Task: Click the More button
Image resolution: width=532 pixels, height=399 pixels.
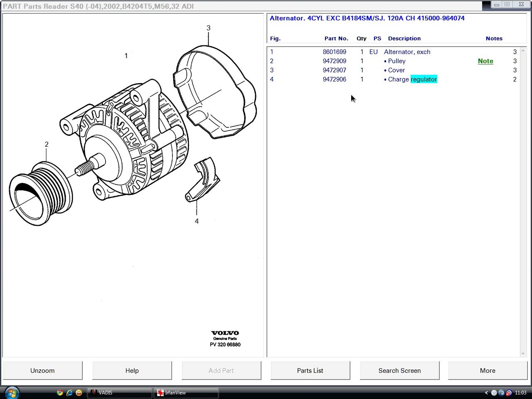Action: point(488,370)
